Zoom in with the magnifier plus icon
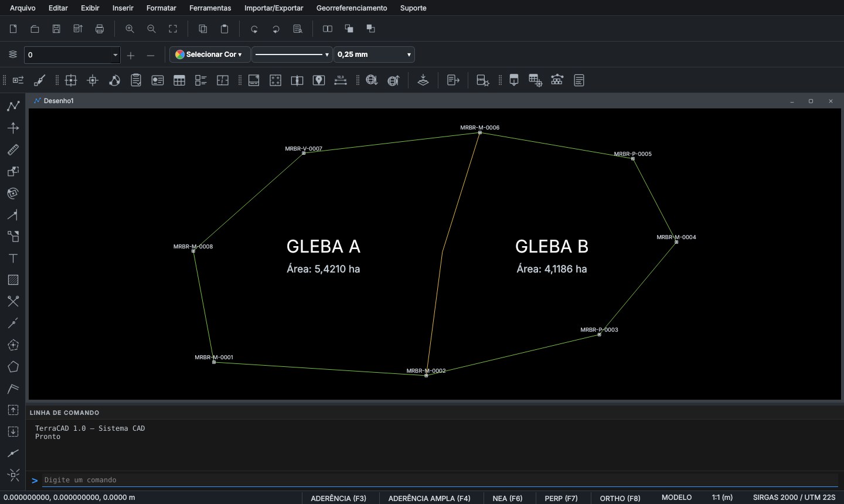This screenshot has width=844, height=504. coord(130,29)
